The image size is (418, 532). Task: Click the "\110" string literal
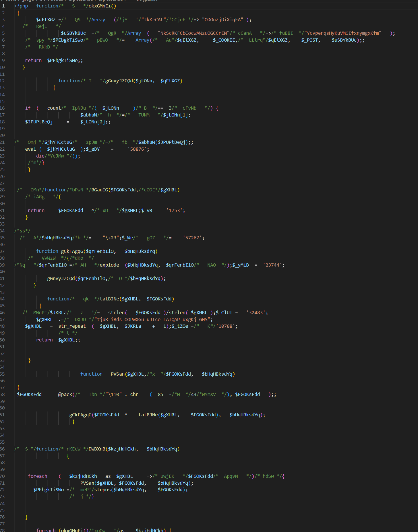click(x=113, y=394)
